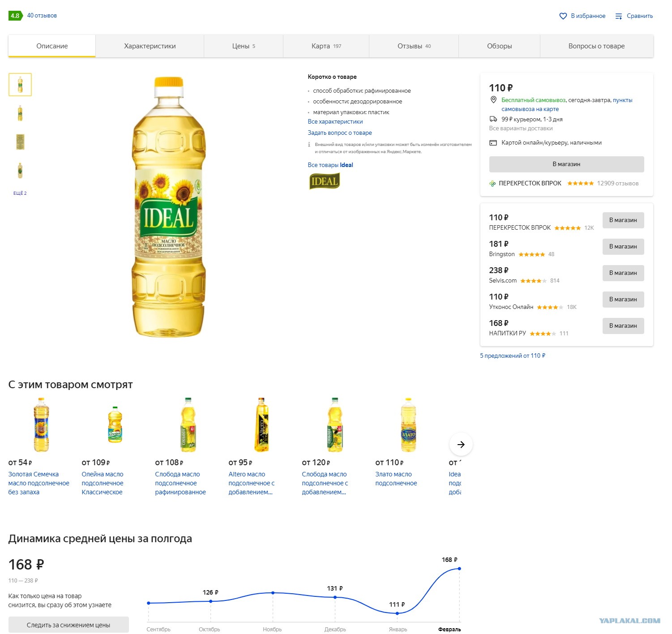Add product via В избранное link

[x=588, y=16]
